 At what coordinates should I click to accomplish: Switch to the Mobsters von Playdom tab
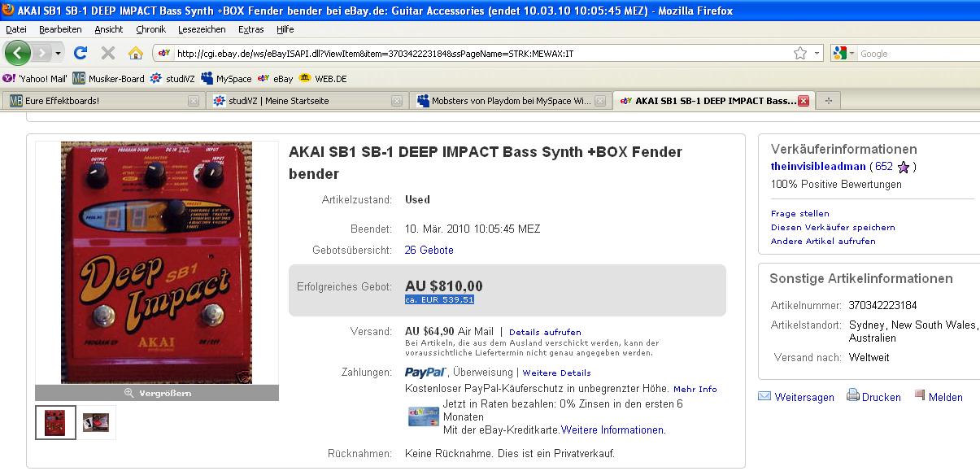click(510, 101)
